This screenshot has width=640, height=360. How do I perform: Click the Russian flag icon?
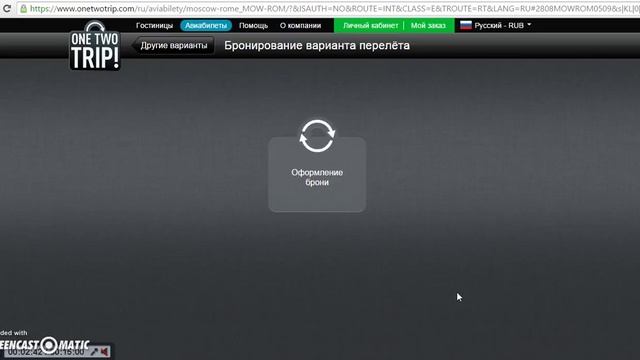point(466,25)
